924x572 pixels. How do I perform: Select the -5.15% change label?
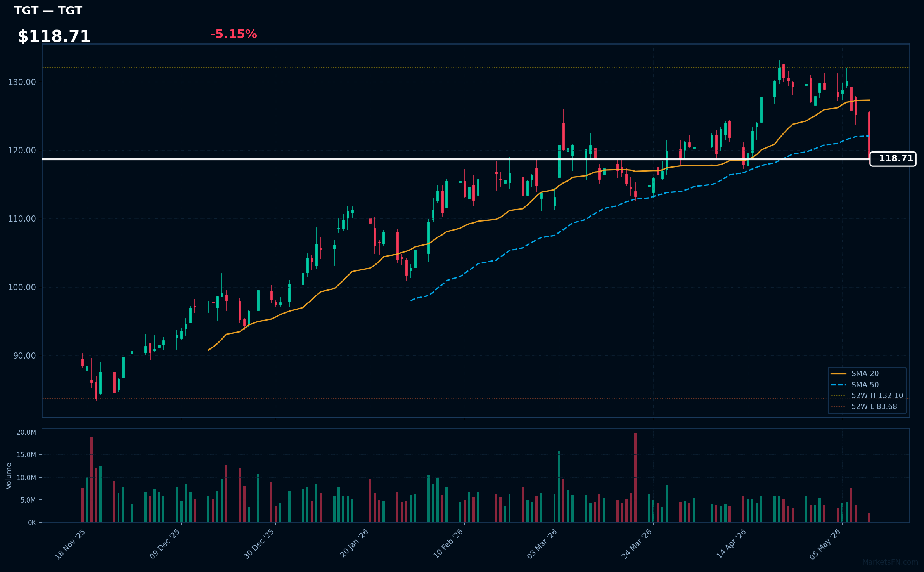234,34
